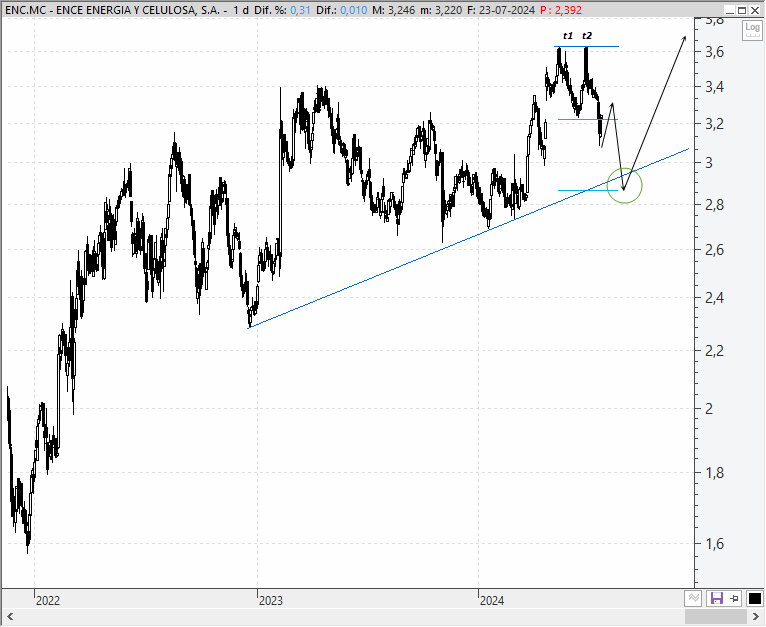
Task: Click the 1,8 price axis label
Action: pos(715,473)
